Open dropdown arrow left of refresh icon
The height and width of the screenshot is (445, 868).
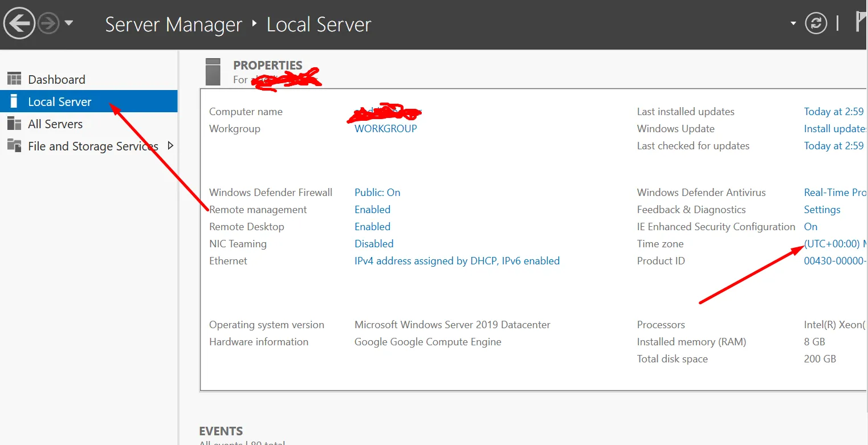(x=793, y=23)
